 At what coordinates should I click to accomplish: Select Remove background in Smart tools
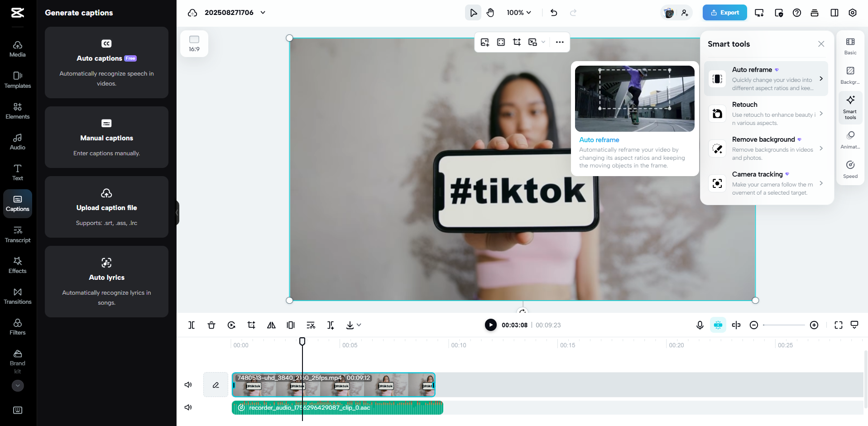pyautogui.click(x=766, y=148)
